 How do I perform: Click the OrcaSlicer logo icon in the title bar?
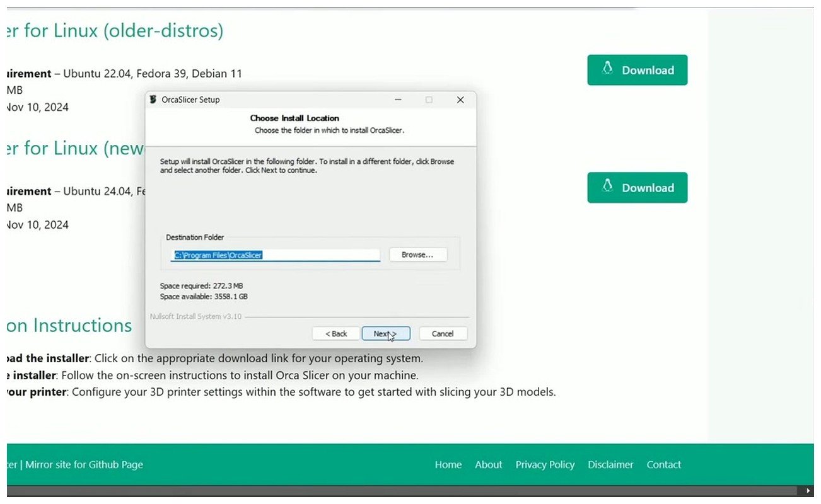153,100
